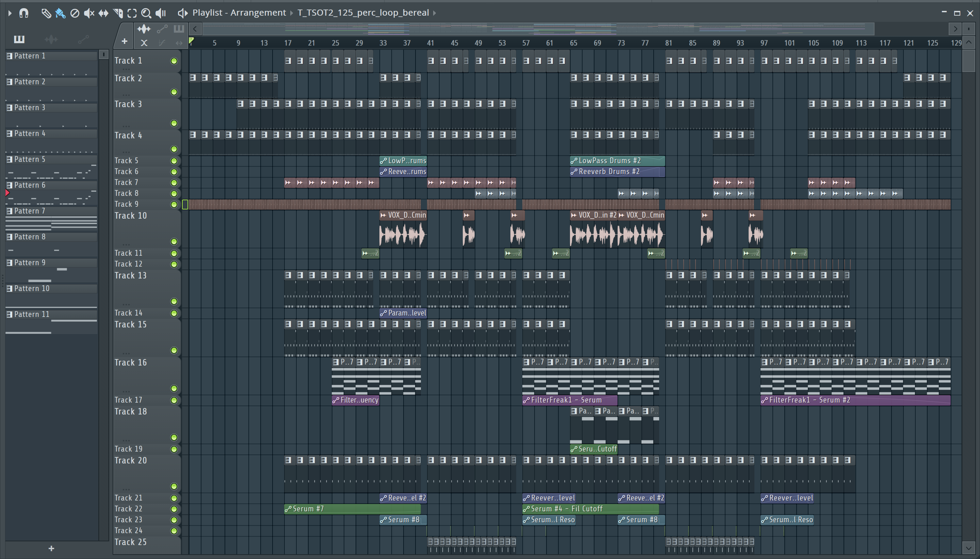Focus pattern clips in clip focus bar

[179, 29]
